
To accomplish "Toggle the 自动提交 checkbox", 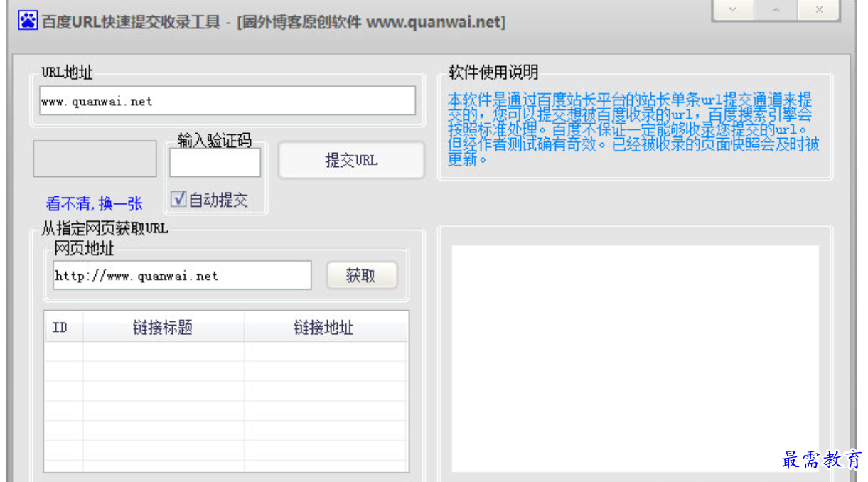I will tap(178, 199).
